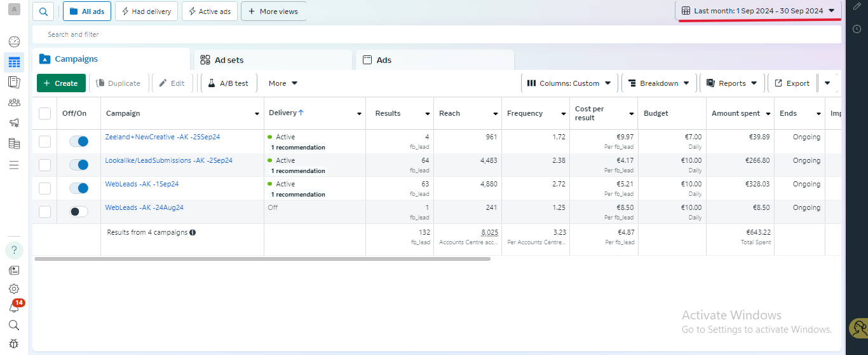868x355 pixels.
Task: Open the Account overview gauge icon
Action: click(x=14, y=42)
